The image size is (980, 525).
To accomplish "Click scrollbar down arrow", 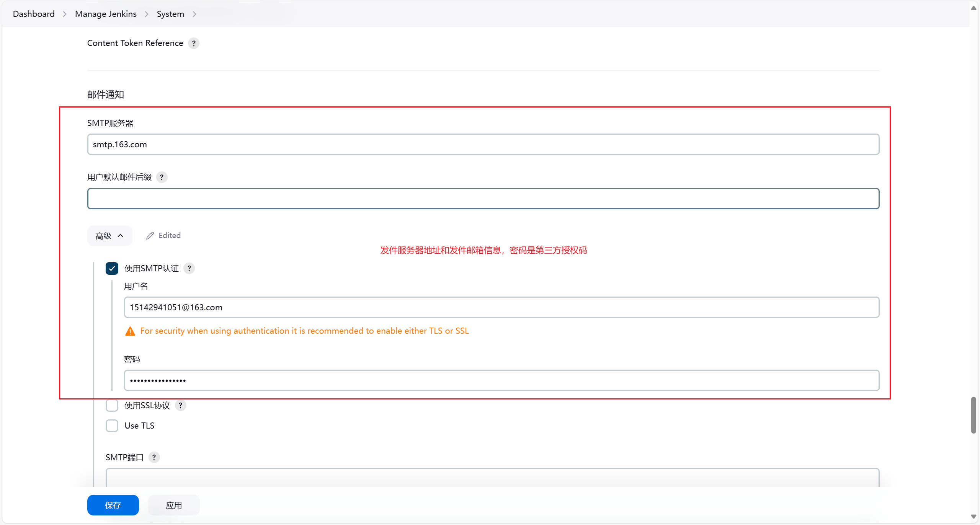I will 973,517.
